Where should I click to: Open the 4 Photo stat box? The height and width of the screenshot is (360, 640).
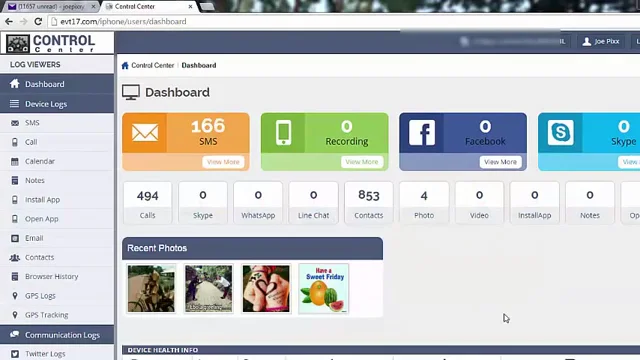424,203
